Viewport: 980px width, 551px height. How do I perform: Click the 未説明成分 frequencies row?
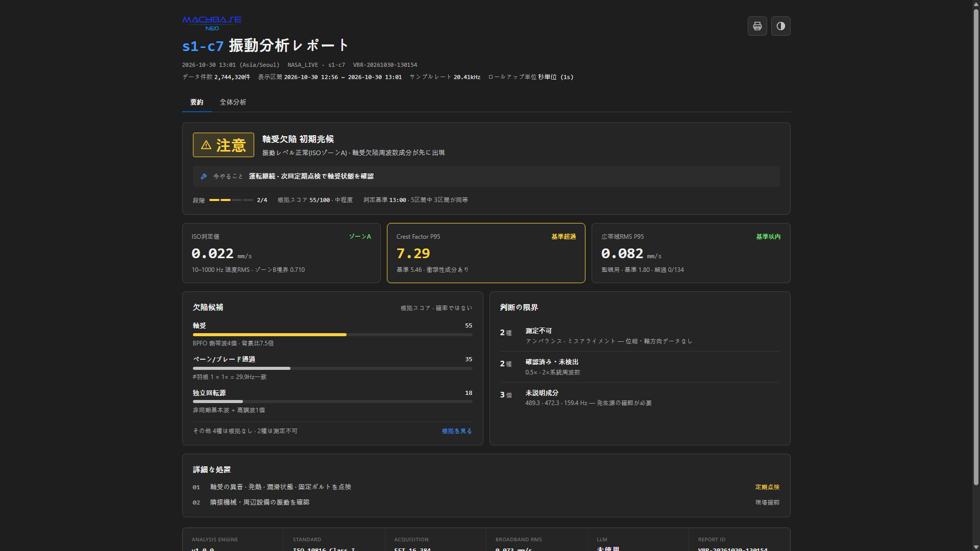(x=640, y=398)
